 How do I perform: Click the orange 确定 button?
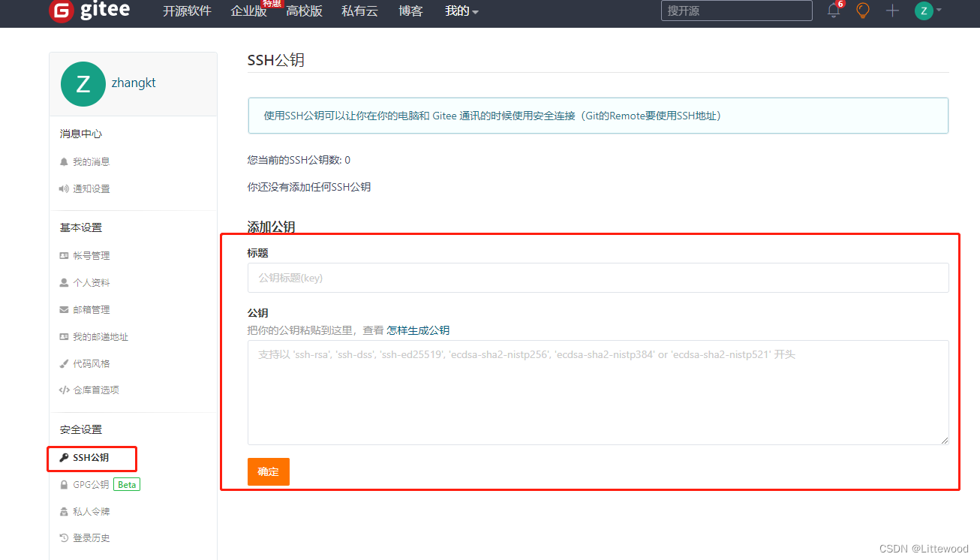tap(269, 471)
